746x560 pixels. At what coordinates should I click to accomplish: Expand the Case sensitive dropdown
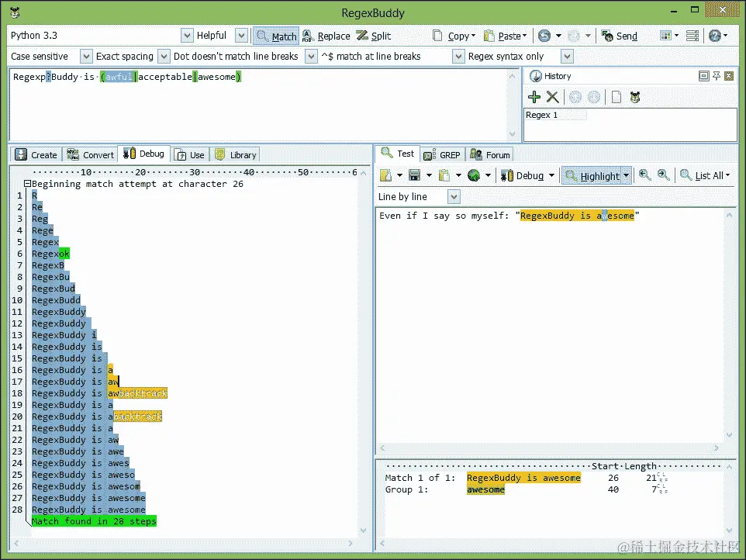(x=85, y=56)
